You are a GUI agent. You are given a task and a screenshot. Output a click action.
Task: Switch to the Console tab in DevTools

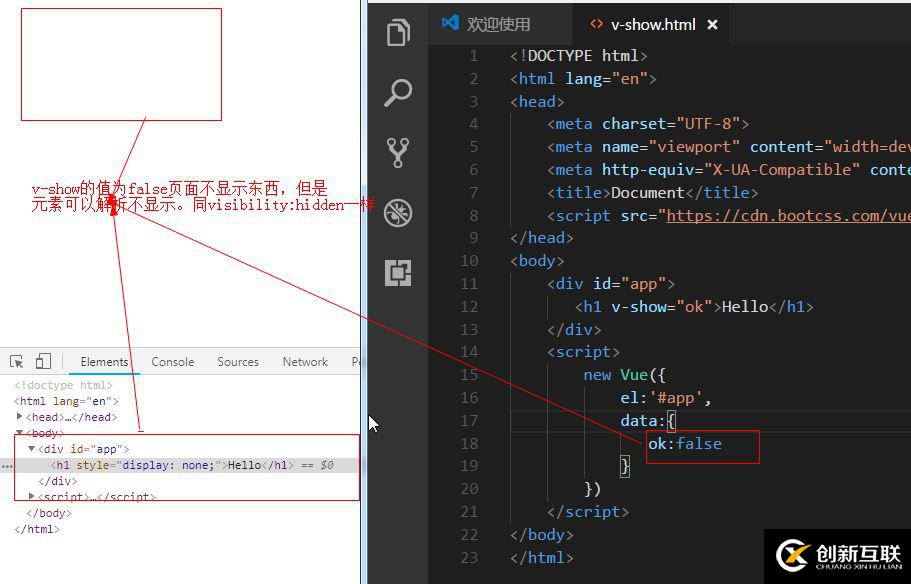coord(173,361)
